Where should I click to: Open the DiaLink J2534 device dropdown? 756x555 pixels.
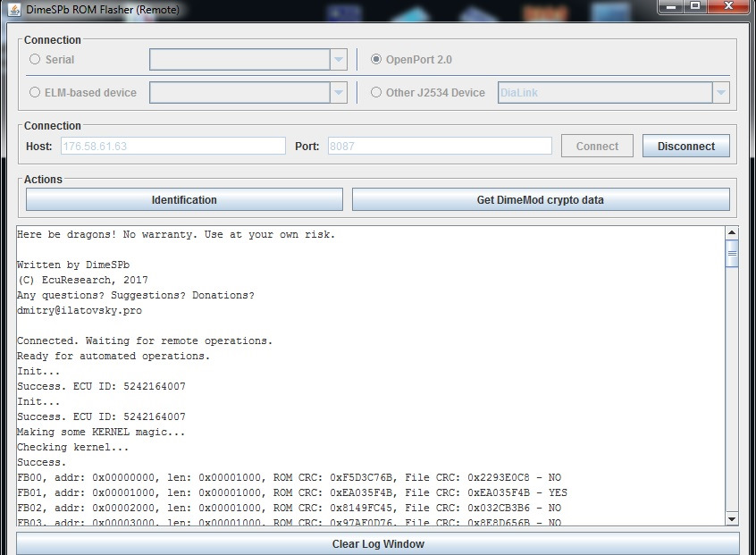tap(721, 92)
